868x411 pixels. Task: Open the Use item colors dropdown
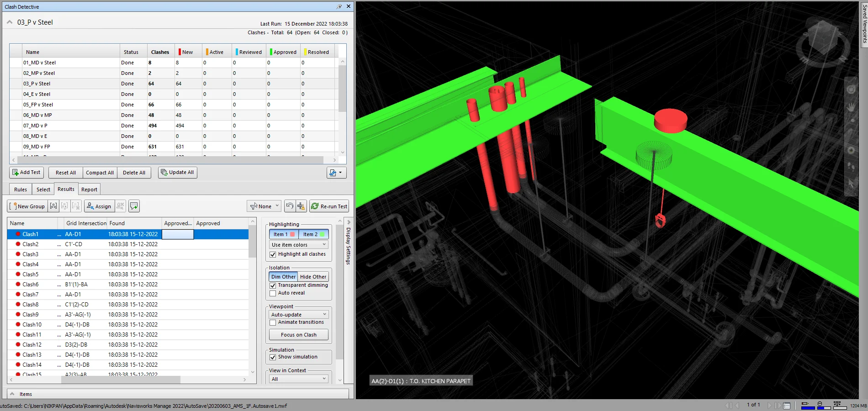tap(299, 245)
